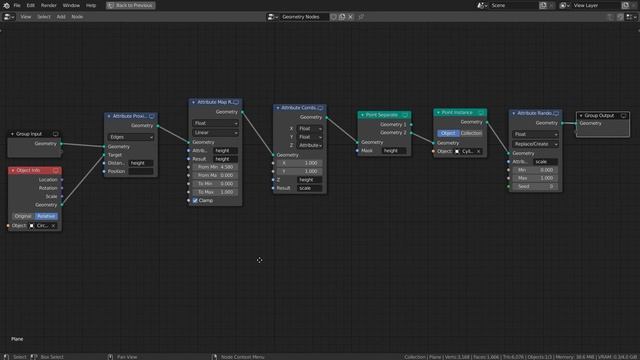Screen dimensions: 640x360
Task: Click the add view layer icon
Action: pyautogui.click(x=625, y=5)
